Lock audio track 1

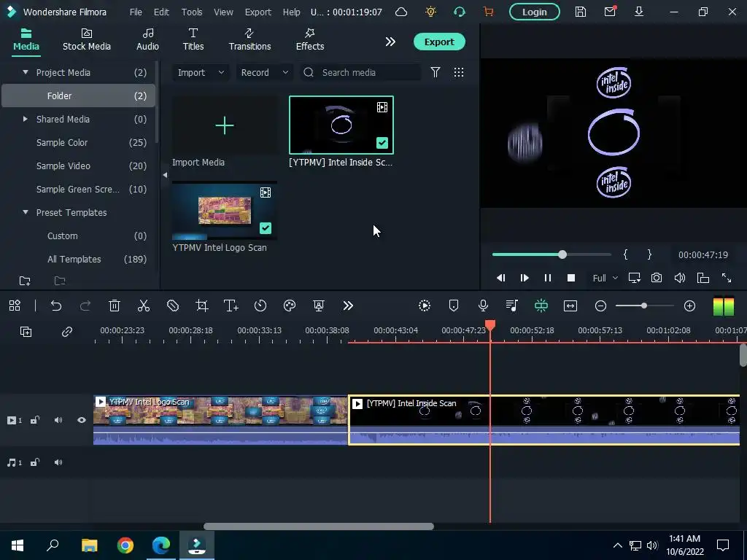[35, 462]
